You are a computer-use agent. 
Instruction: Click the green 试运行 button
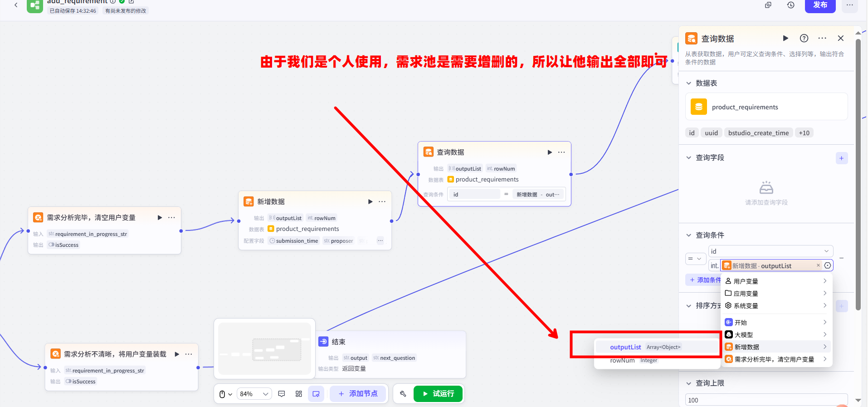click(438, 394)
